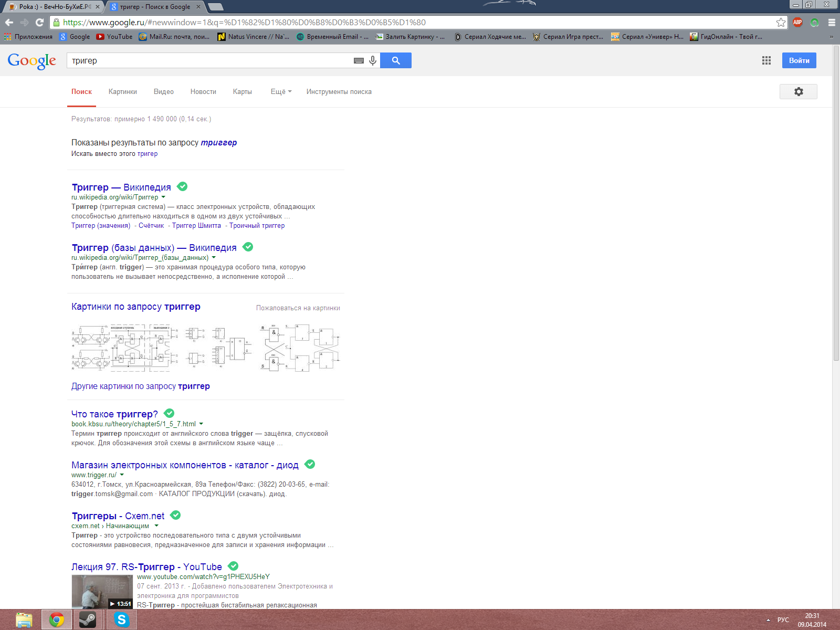Open the Google apps grid

click(x=766, y=60)
